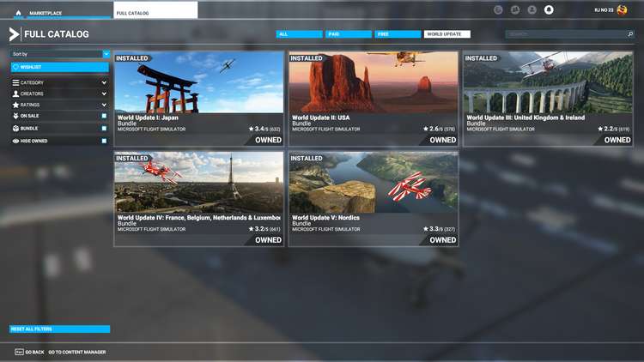
Task: Click the user profile icon in top bar
Action: tap(532, 10)
